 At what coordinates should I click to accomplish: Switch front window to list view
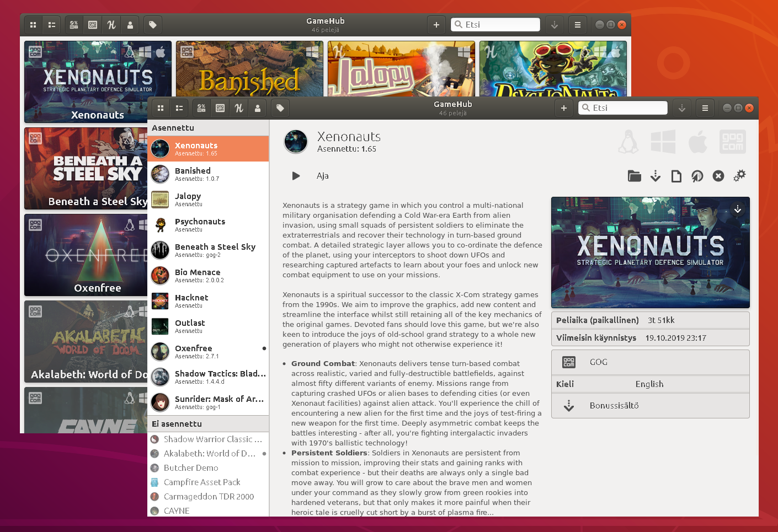179,108
